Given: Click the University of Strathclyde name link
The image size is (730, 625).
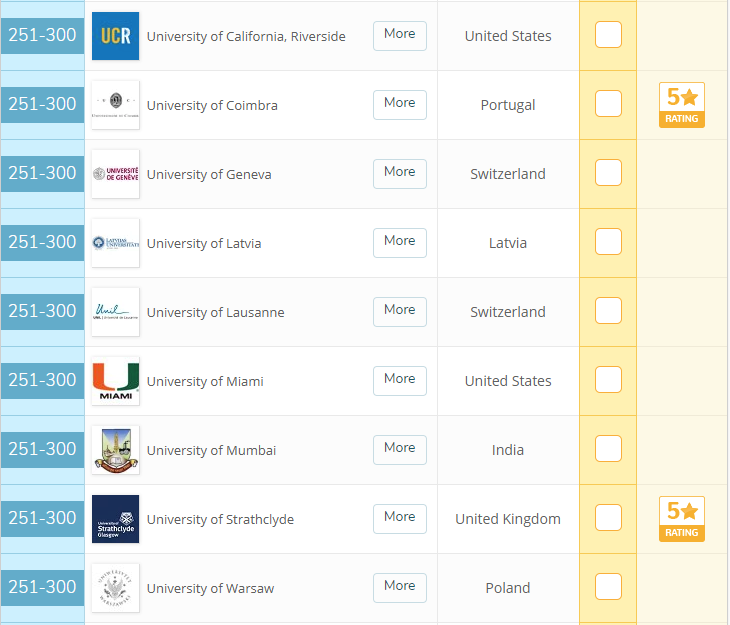Looking at the screenshot, I should click(x=220, y=520).
